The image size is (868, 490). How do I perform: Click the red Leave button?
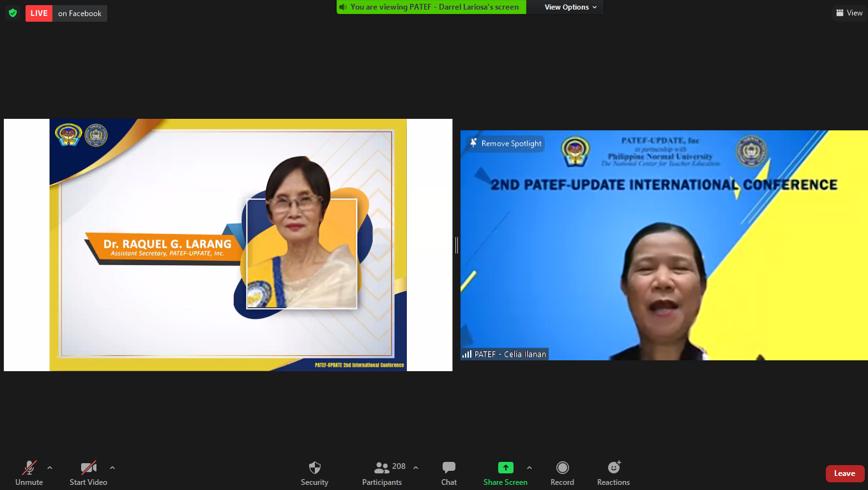coord(844,473)
